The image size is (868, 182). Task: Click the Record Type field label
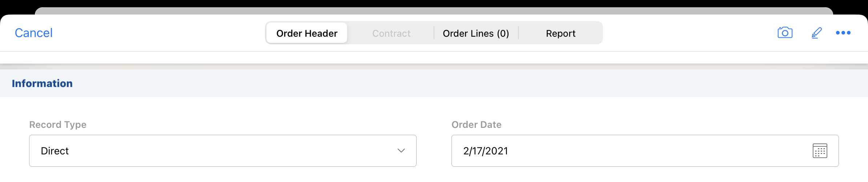(58, 125)
